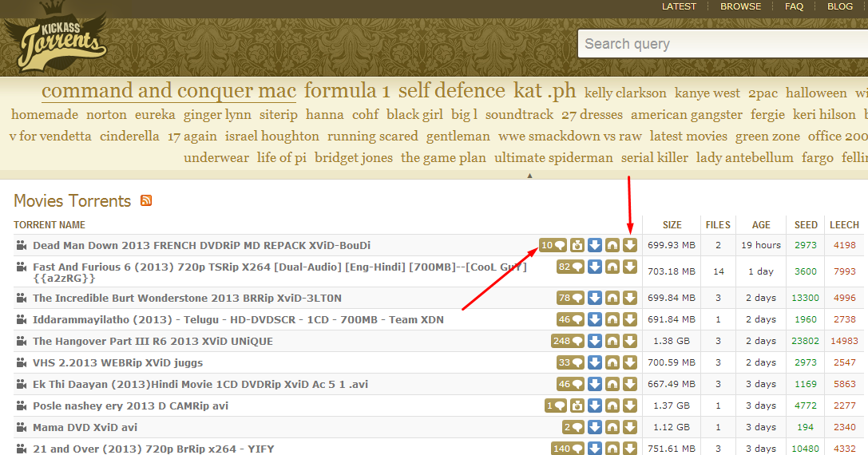868x455 pixels.
Task: Open the BLOG menu item
Action: tap(840, 6)
